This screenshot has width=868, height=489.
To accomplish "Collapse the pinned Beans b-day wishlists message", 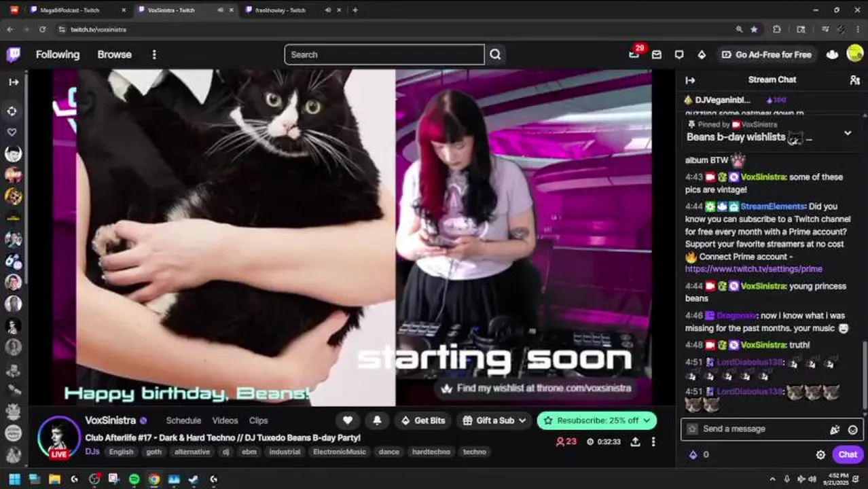I will click(x=847, y=133).
